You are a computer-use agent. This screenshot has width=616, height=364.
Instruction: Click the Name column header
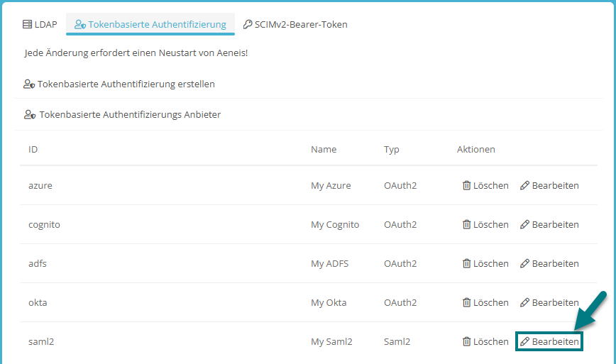pyautogui.click(x=324, y=149)
